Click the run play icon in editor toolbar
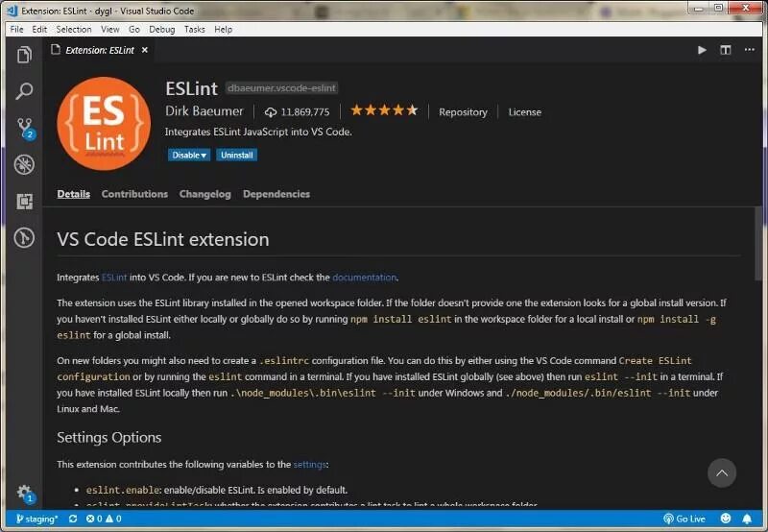768x532 pixels. point(702,50)
